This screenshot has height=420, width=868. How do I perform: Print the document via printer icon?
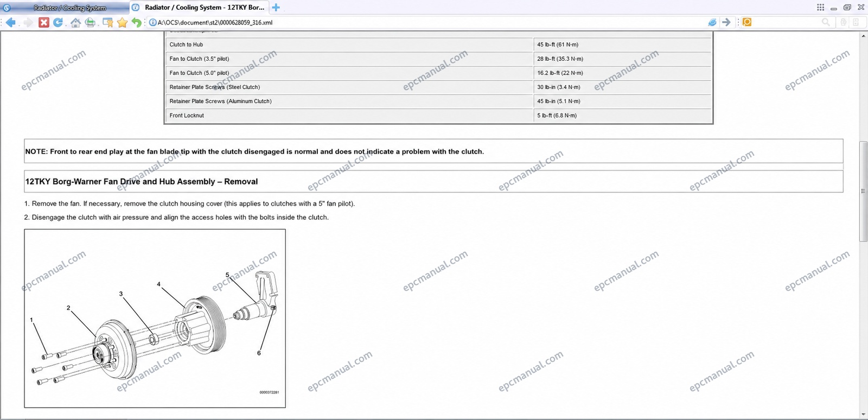pos(91,22)
